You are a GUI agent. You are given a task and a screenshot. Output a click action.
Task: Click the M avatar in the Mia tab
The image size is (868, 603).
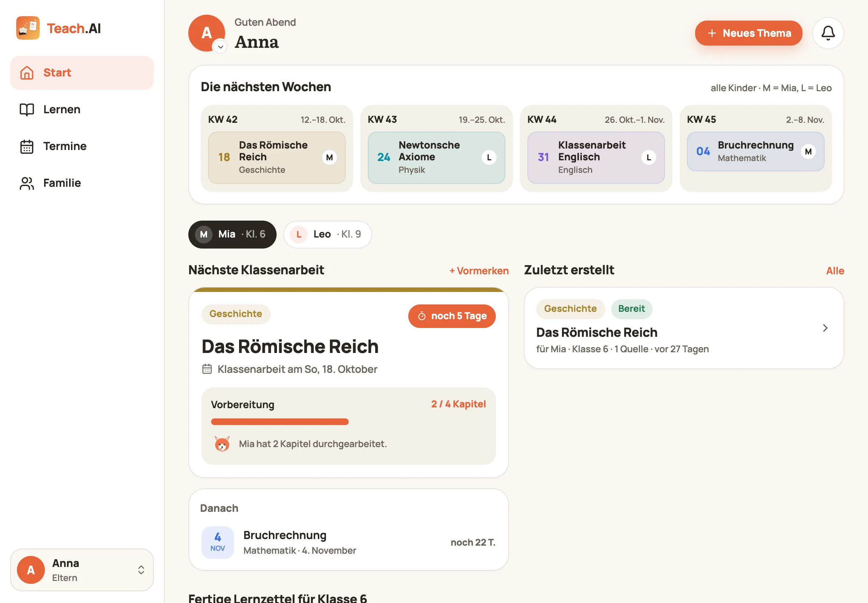click(x=204, y=235)
